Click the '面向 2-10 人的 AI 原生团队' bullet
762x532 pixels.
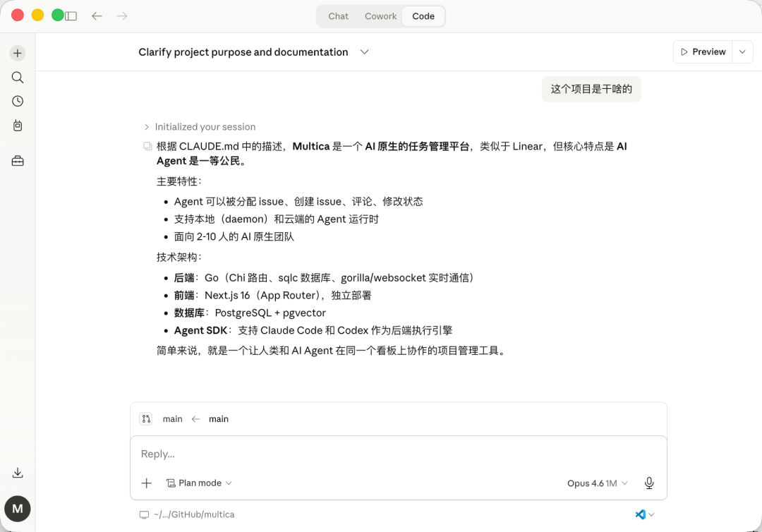pos(234,237)
